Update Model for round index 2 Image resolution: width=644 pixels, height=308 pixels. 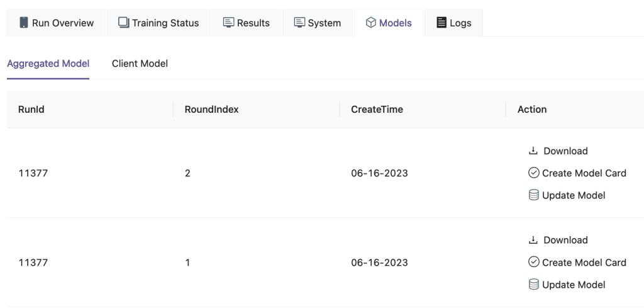tap(574, 195)
